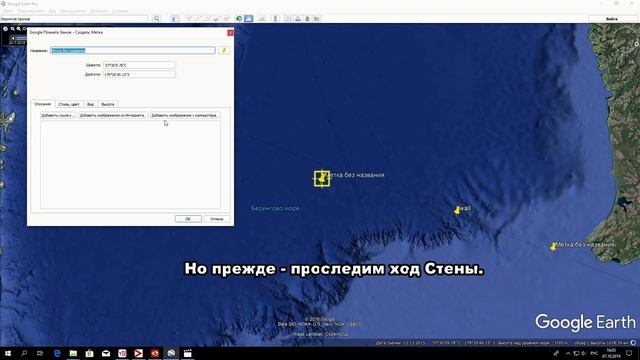Click Добавить изображение с компьютера button
The width and height of the screenshot is (640, 360).
click(x=185, y=116)
